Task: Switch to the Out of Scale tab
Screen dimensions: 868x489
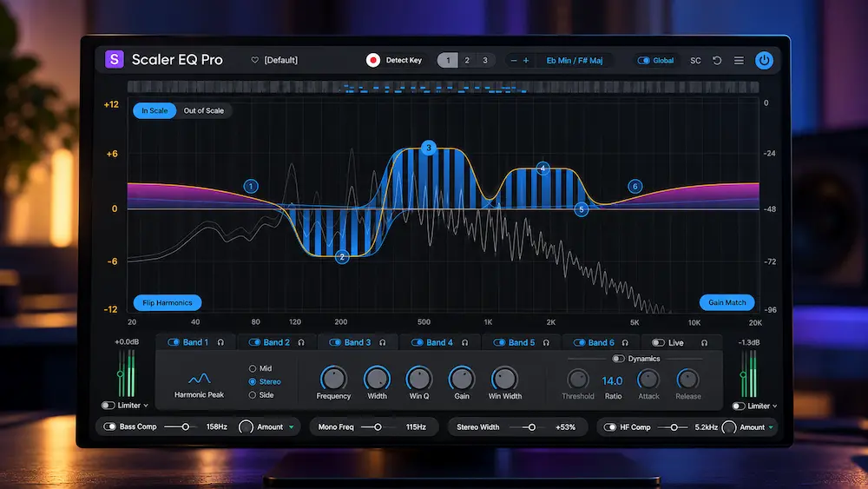Action: tap(204, 111)
